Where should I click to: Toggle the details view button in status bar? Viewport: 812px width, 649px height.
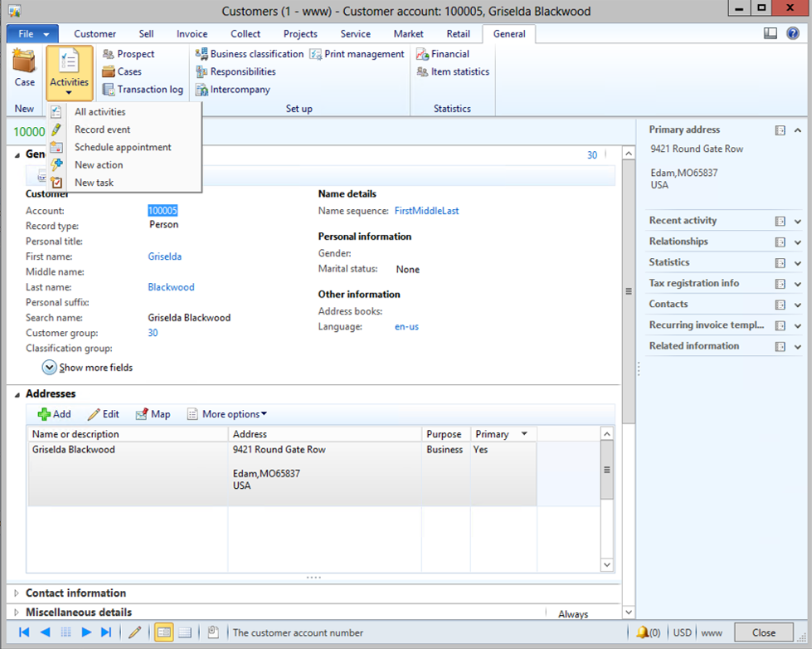pyautogui.click(x=164, y=632)
